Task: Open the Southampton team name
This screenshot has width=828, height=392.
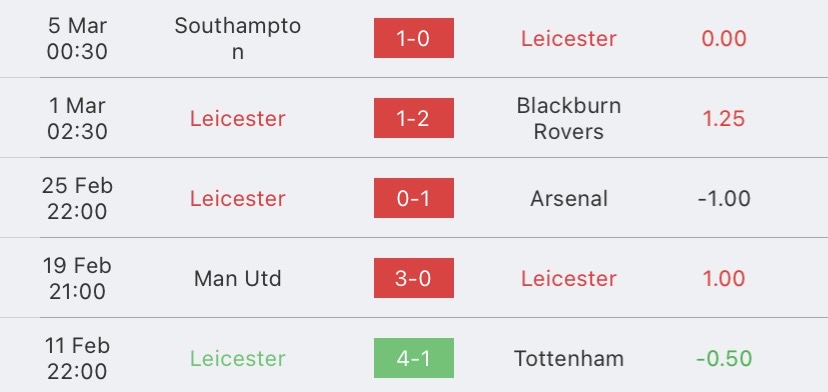Action: pos(238,39)
